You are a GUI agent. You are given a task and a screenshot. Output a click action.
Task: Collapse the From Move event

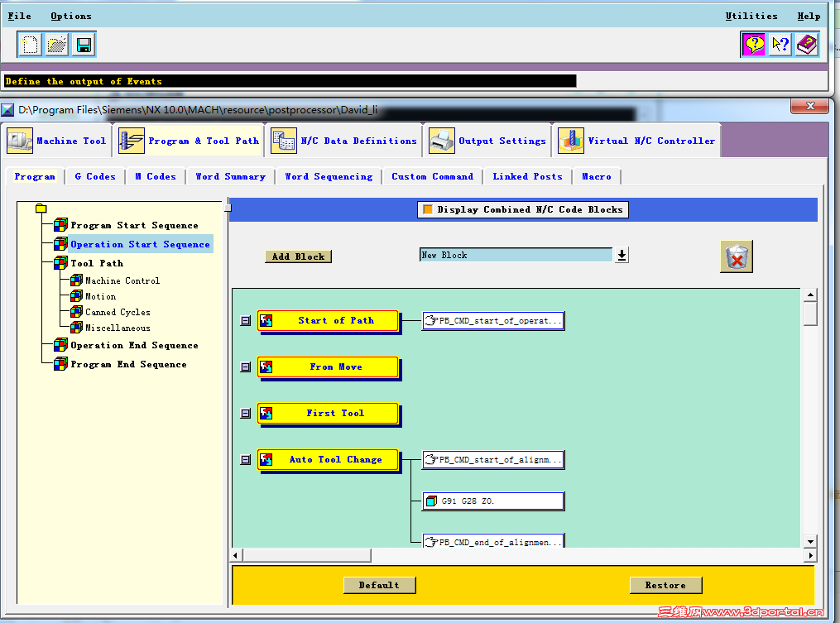(245, 367)
